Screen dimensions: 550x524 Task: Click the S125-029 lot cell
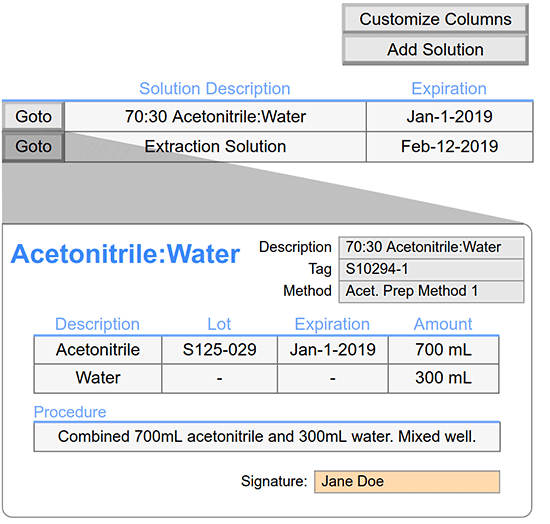tap(220, 350)
